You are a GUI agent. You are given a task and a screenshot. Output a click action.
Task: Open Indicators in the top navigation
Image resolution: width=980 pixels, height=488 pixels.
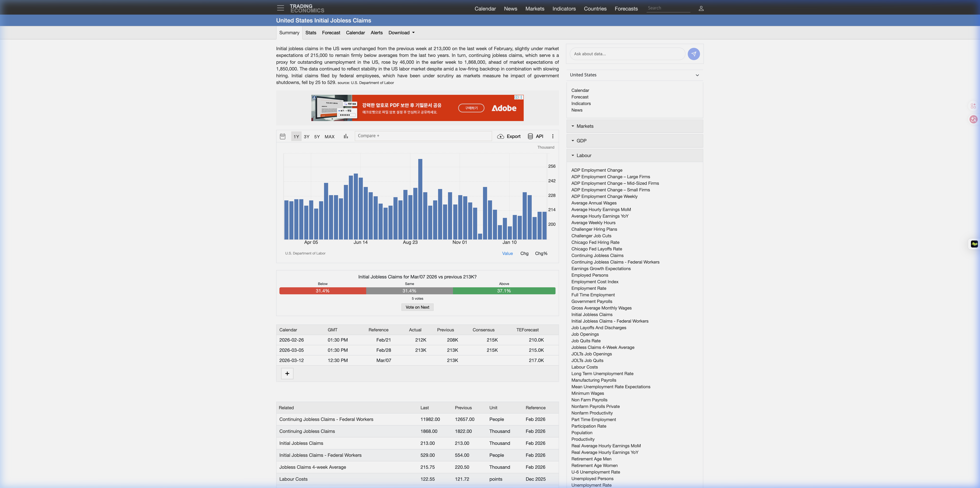[564, 9]
